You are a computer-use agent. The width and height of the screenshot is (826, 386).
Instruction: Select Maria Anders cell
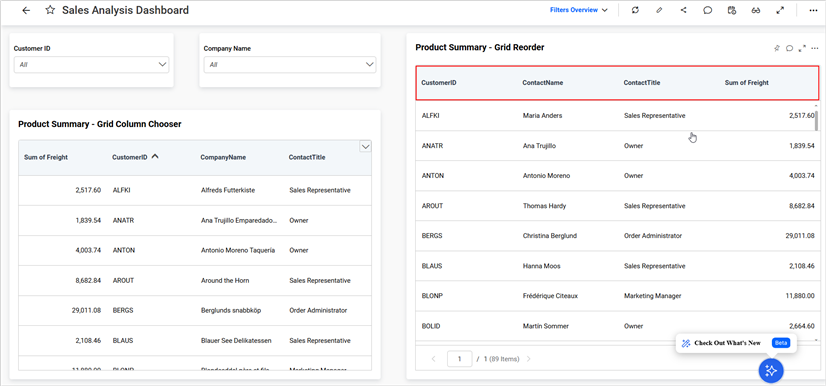point(543,115)
